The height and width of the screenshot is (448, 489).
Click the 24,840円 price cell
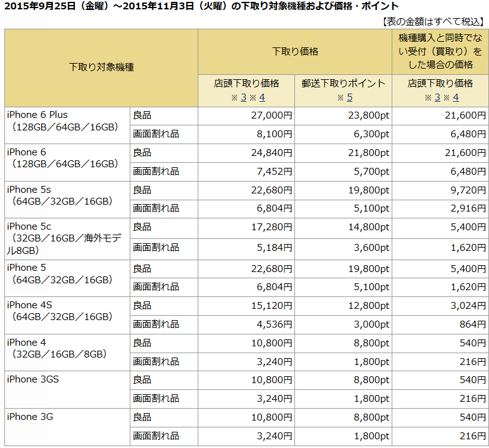point(246,153)
